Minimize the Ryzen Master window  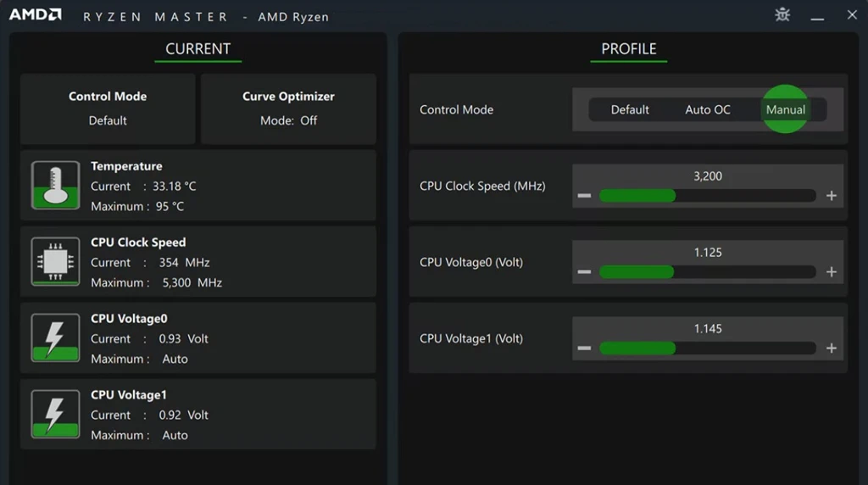click(x=817, y=19)
